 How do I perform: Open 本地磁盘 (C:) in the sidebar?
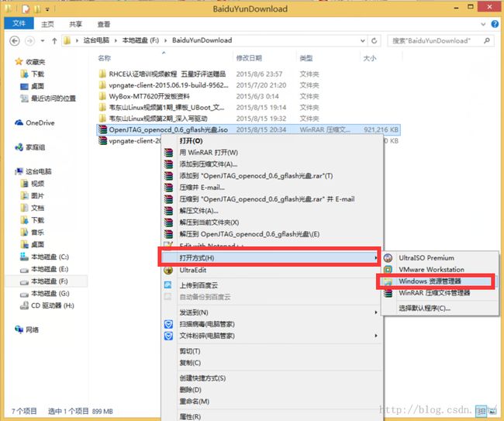click(x=44, y=257)
